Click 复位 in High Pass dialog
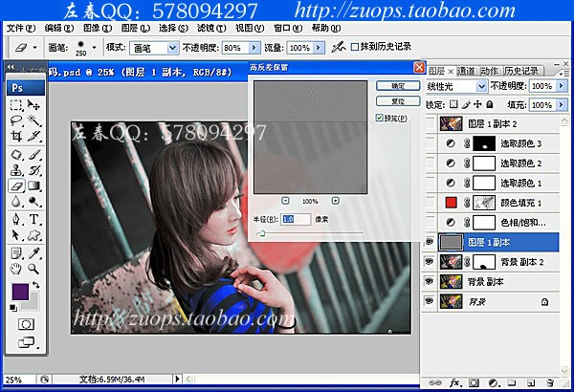Screen dimensions: 574x392 coord(398,101)
